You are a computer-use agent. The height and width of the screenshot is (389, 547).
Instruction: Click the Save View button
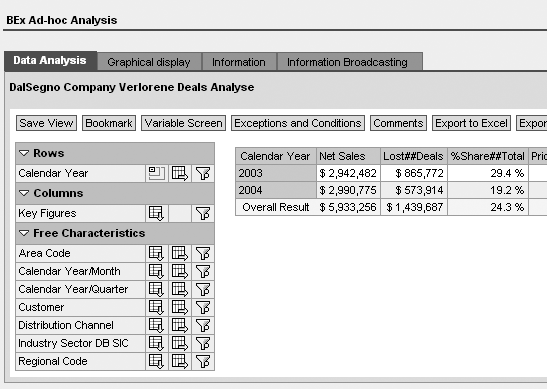46,123
